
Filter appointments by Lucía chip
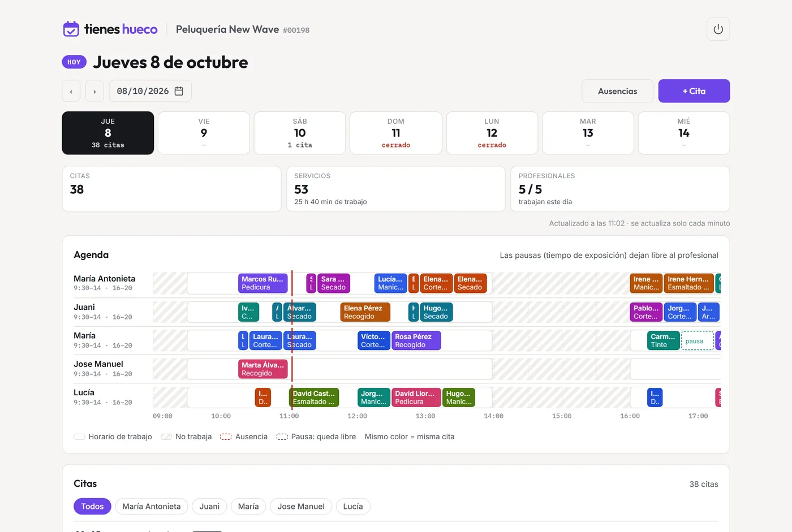[353, 507]
